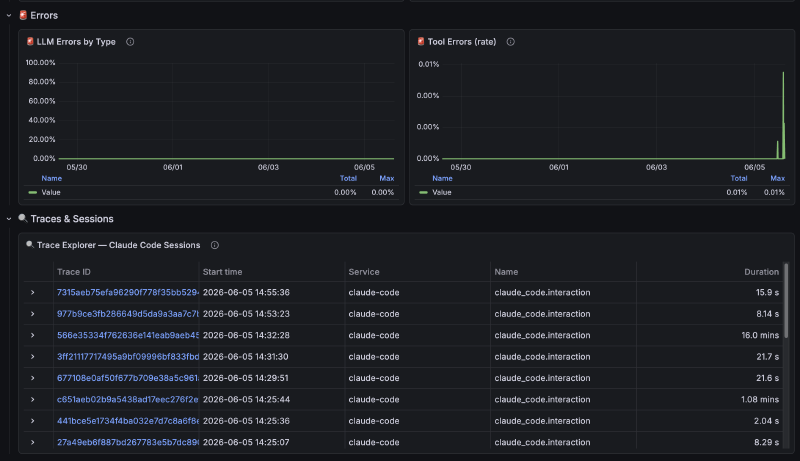Image resolution: width=800 pixels, height=461 pixels.
Task: Select the 15.9 s duration cell
Action: (x=767, y=293)
